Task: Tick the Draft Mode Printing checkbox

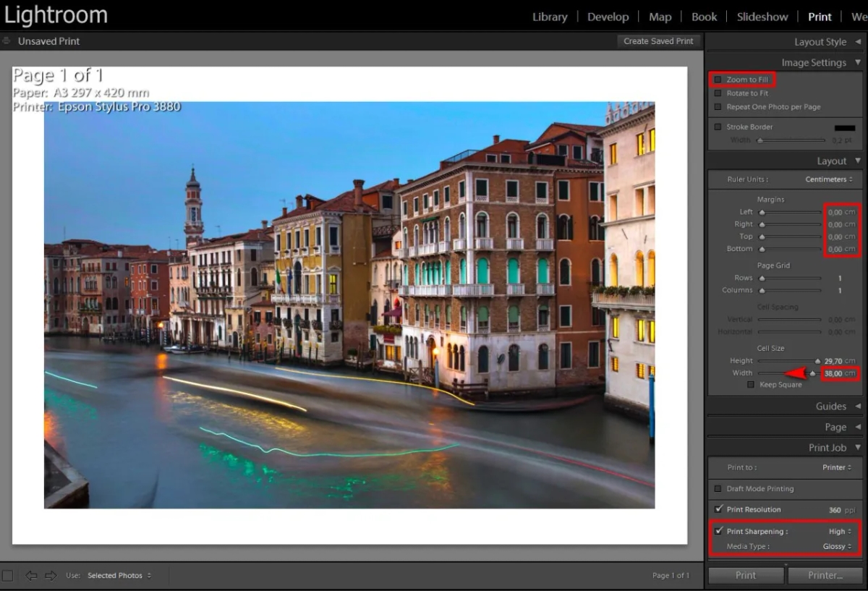Action: pos(718,489)
